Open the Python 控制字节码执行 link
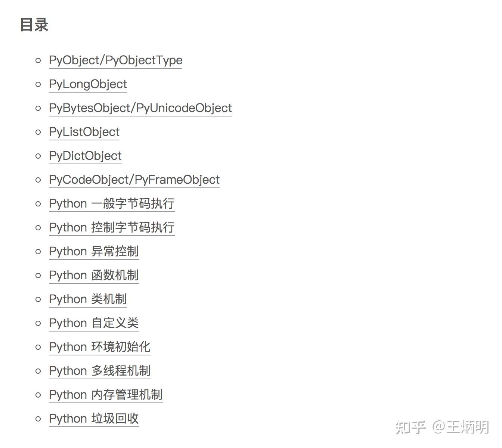The height and width of the screenshot is (448, 502). point(111,227)
